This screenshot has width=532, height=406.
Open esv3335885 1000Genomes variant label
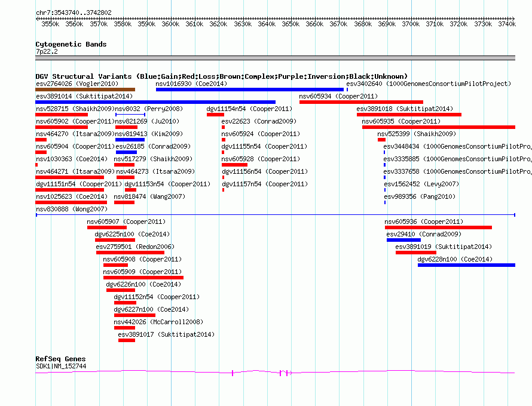coord(457,159)
